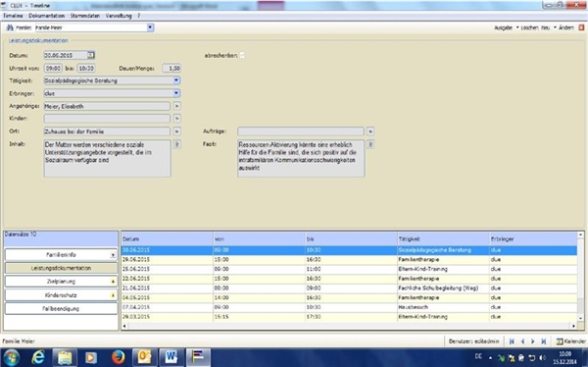This screenshot has height=367, width=588.
Task: Select the 29.06.2015 Familientherapie row
Action: (x=349, y=260)
